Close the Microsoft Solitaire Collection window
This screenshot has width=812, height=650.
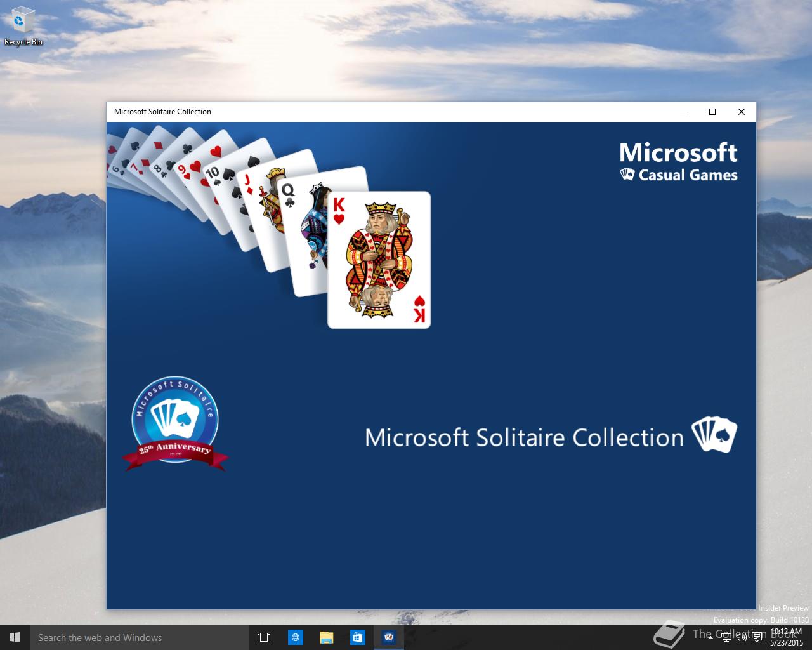[741, 112]
